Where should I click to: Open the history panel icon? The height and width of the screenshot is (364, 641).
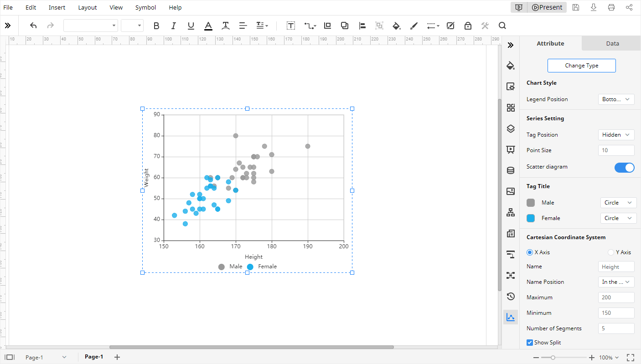[511, 296]
